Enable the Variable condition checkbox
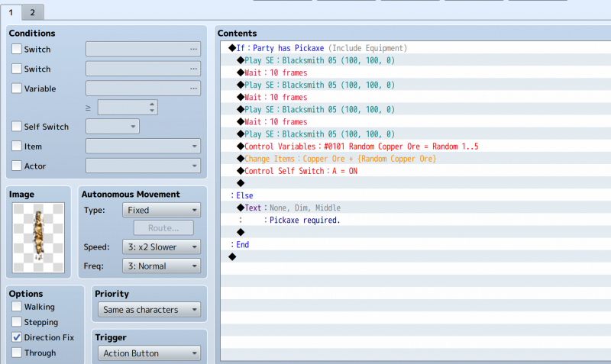This screenshot has width=611, height=364. coord(16,89)
